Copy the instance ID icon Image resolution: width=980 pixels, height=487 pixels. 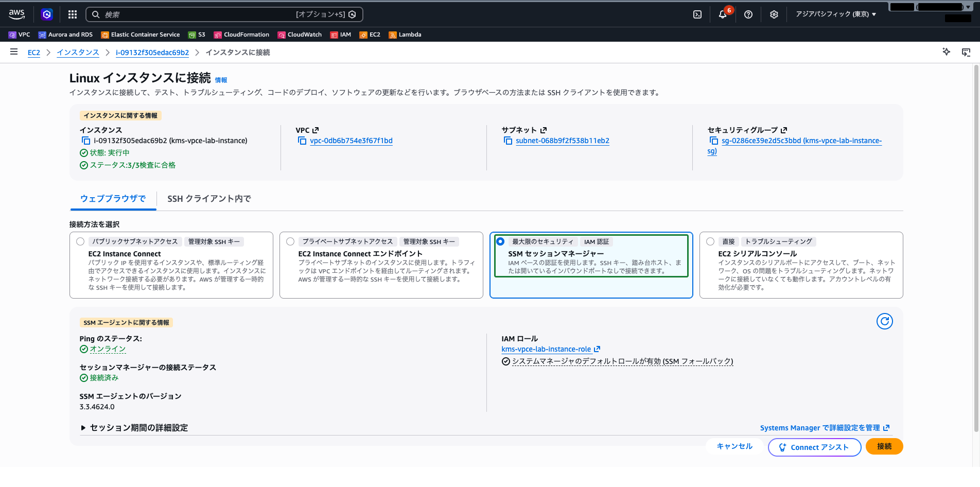coord(86,141)
